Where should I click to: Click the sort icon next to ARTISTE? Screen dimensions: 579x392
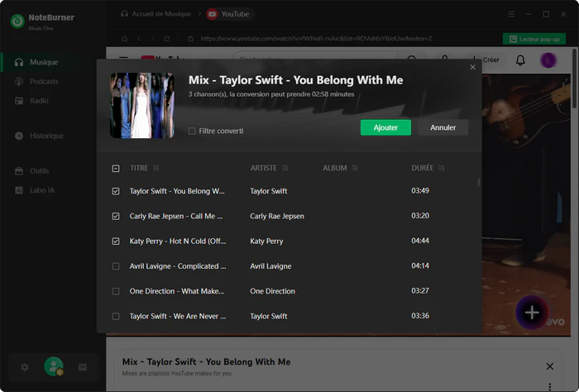(285, 168)
